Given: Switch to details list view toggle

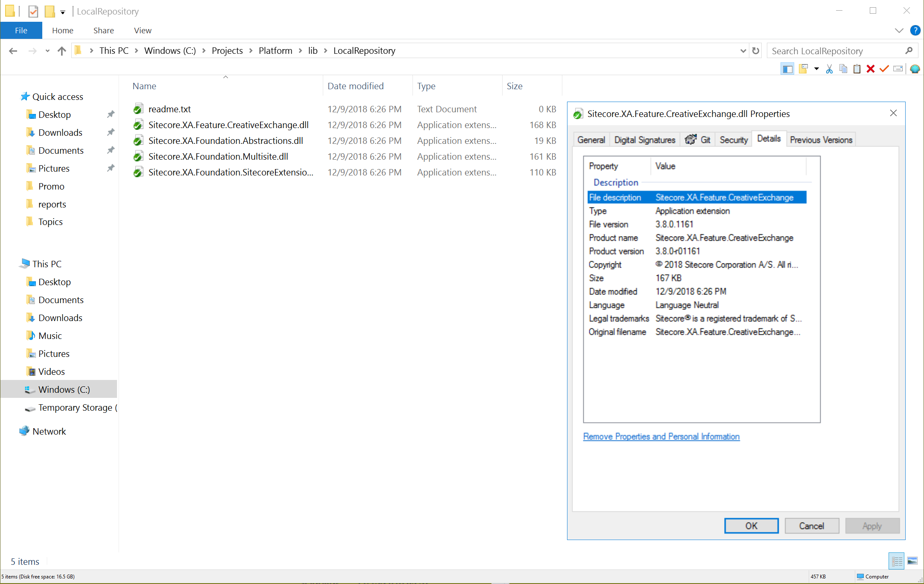Looking at the screenshot, I should [x=897, y=561].
